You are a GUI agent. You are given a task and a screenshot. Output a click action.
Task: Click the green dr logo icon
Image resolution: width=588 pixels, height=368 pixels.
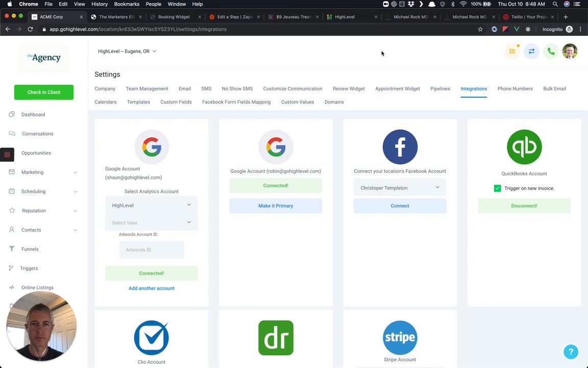[x=276, y=337]
